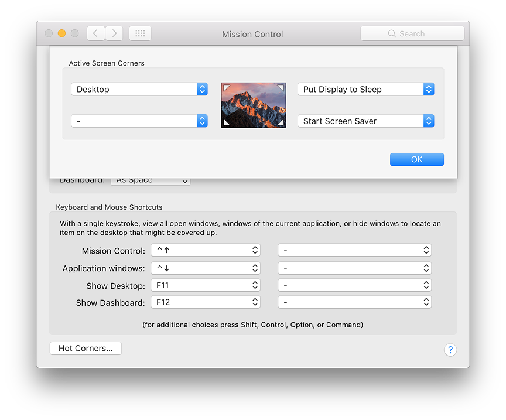
Task: Click the Keyboard and Mouse Shortcuts heading
Action: point(109,207)
